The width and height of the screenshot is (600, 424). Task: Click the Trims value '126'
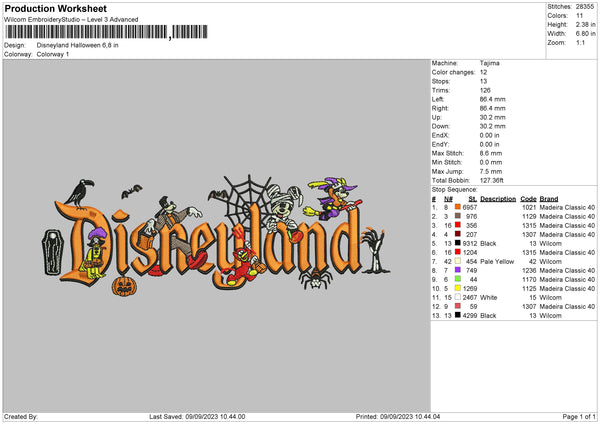pyautogui.click(x=485, y=90)
